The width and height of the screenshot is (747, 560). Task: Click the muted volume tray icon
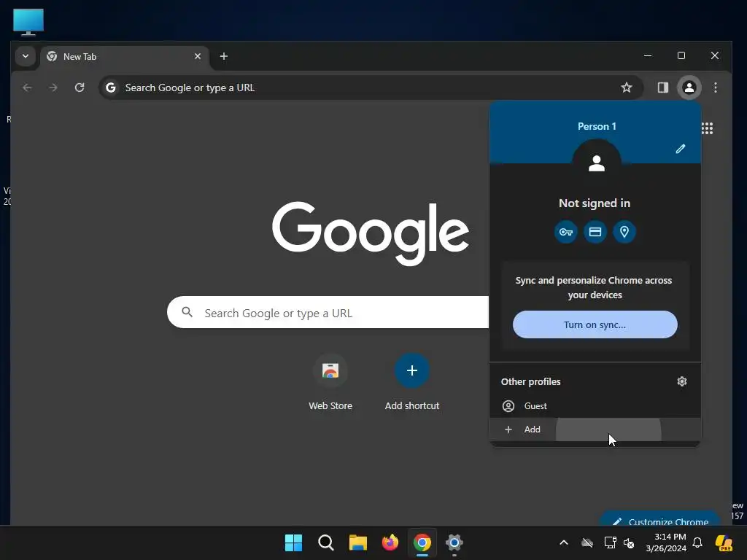(x=629, y=542)
